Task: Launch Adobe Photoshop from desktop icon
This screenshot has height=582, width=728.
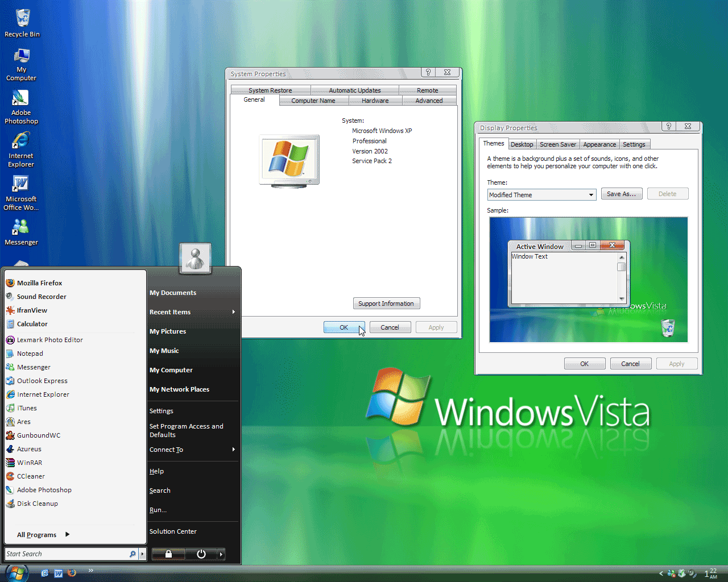Action: pyautogui.click(x=21, y=107)
